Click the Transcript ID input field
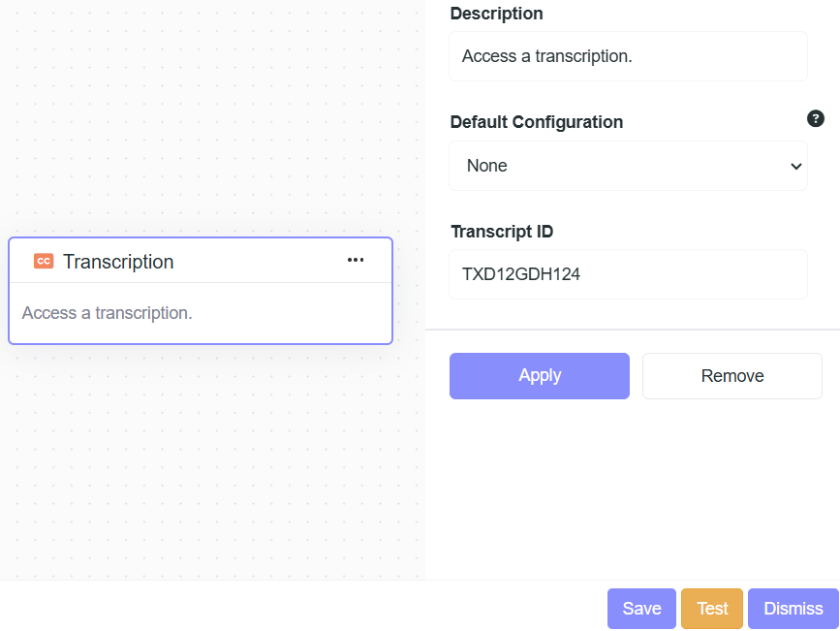Screen dimensions: 840x631 pos(627,274)
